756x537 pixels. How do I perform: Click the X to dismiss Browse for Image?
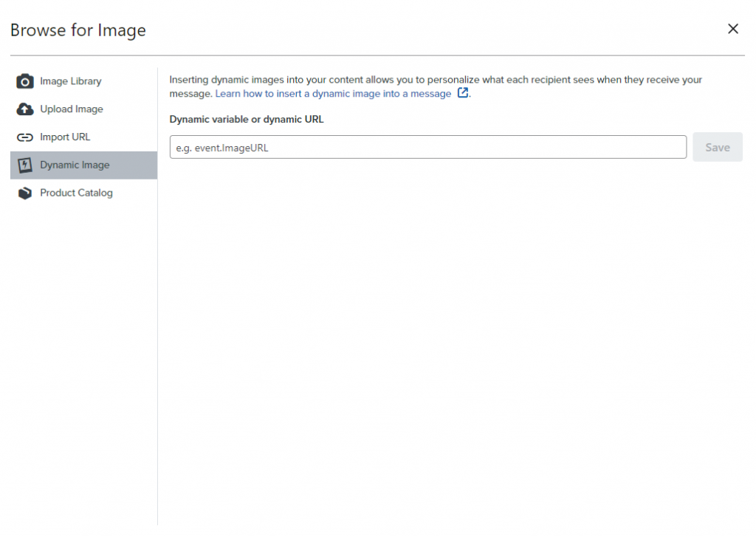(733, 29)
